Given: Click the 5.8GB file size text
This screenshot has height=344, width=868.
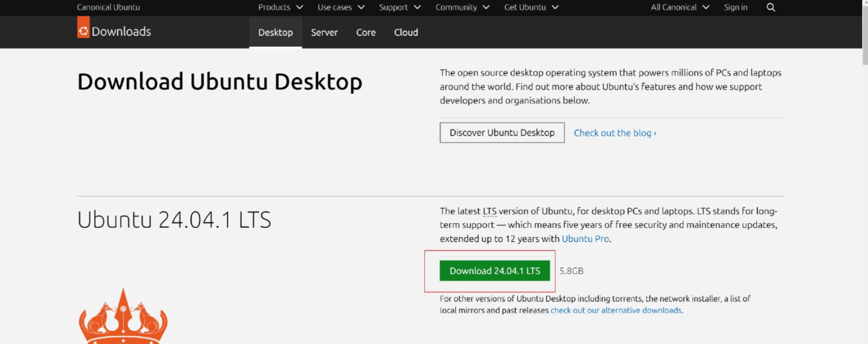Looking at the screenshot, I should click(x=571, y=271).
